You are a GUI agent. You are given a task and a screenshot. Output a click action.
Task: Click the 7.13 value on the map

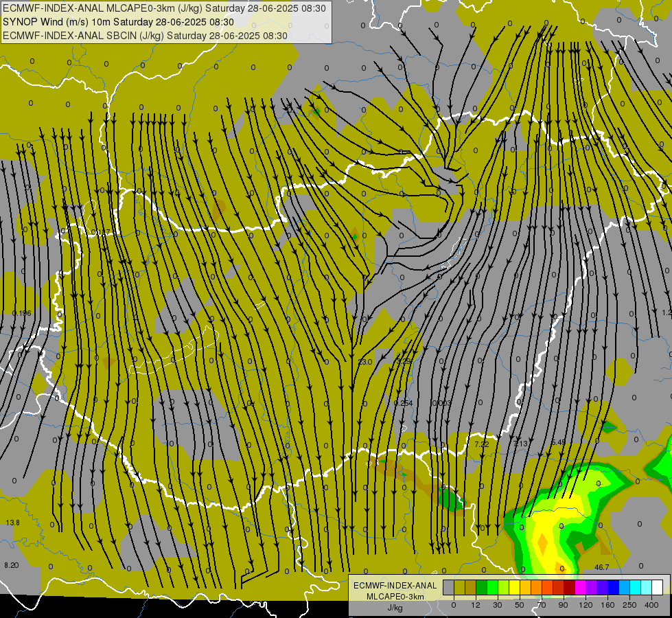521,444
